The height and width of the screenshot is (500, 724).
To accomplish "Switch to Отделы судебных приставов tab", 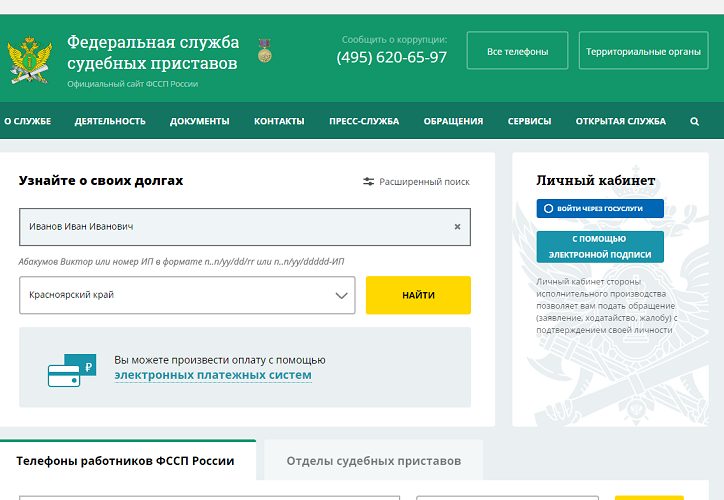I will (x=374, y=461).
